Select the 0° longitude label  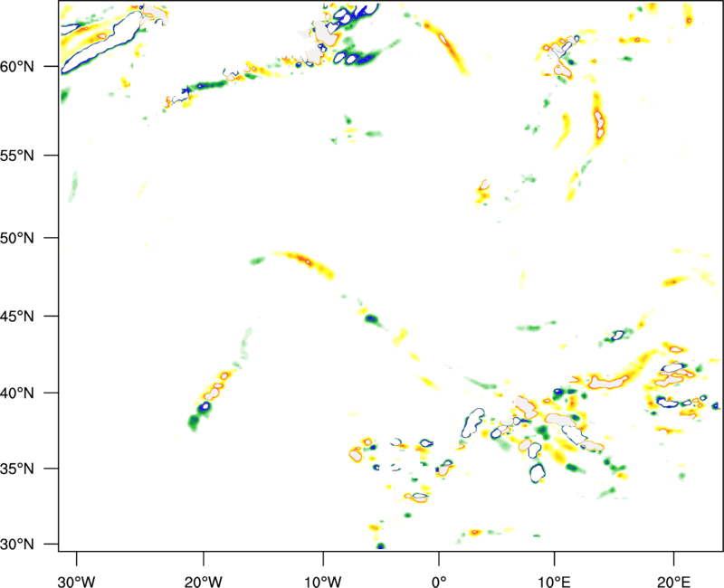click(x=439, y=582)
